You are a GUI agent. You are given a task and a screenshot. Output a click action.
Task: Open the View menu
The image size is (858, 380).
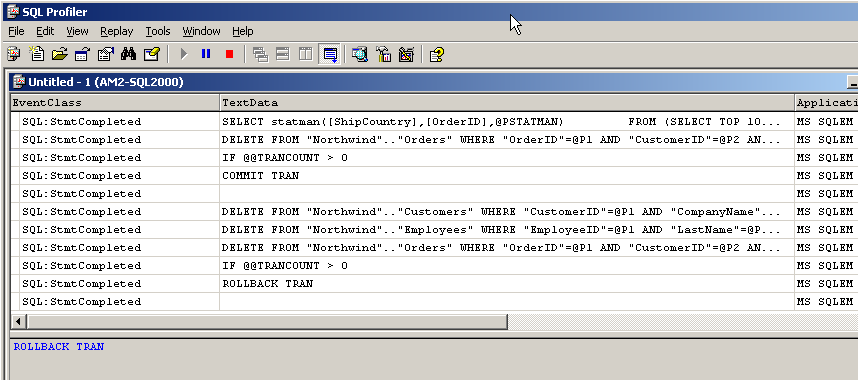click(77, 31)
